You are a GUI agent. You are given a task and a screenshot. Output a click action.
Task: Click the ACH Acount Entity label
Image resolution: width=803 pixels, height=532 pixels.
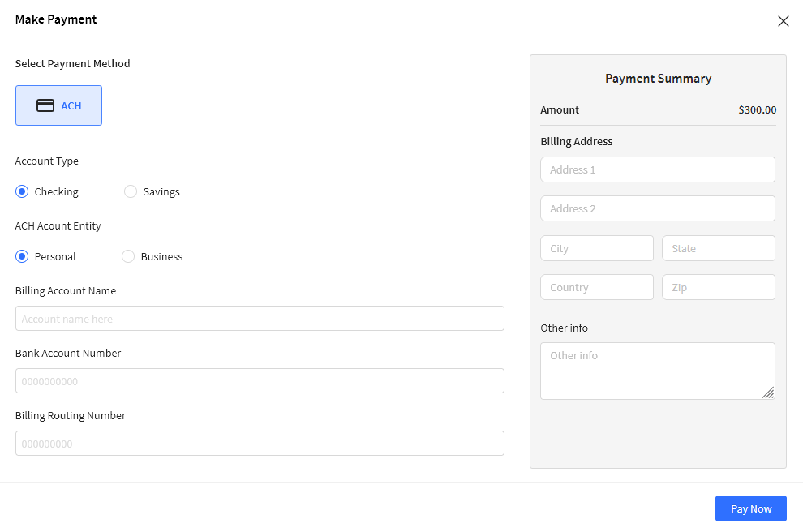tap(58, 225)
